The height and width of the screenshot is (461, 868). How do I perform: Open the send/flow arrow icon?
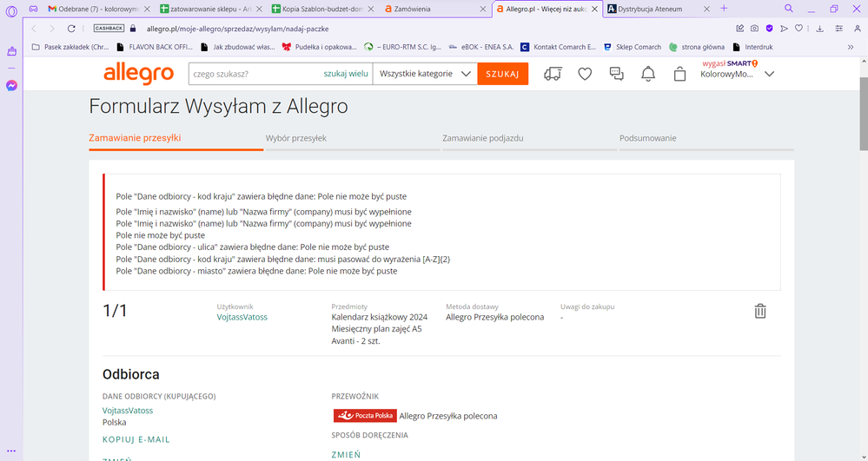(x=784, y=29)
